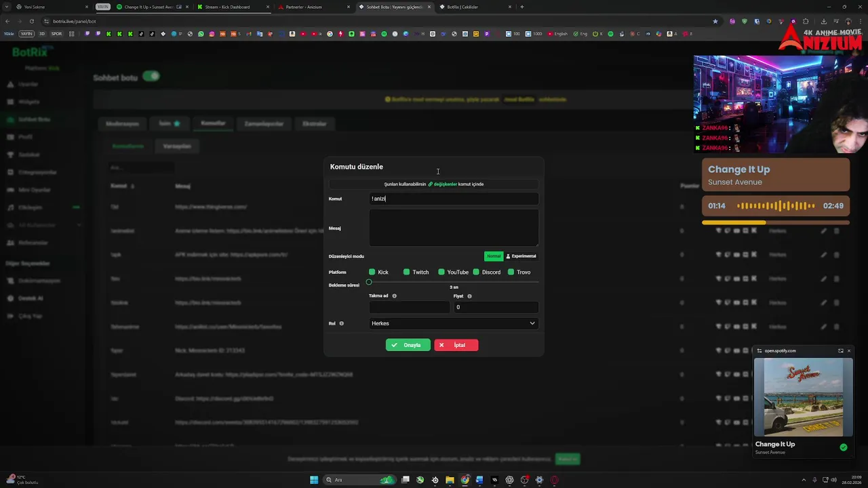Switch to Experimental editor mode
868x488 pixels.
tap(521, 256)
